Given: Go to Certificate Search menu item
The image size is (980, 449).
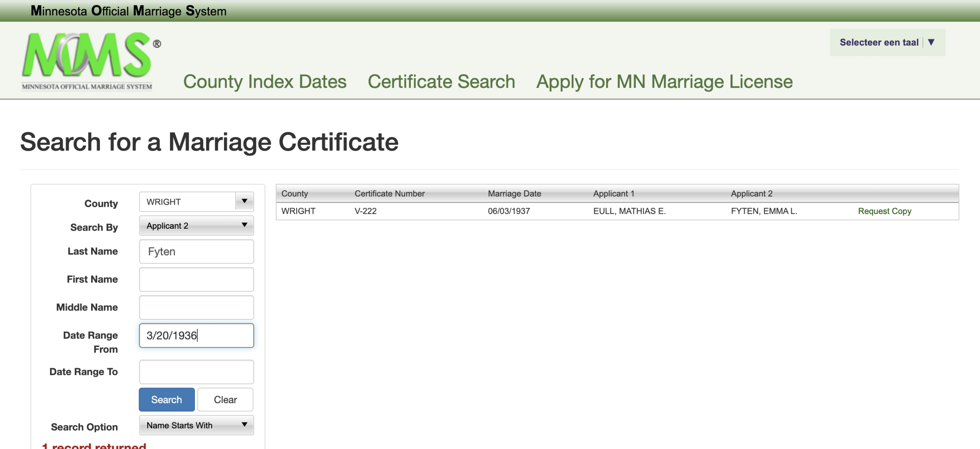Looking at the screenshot, I should pyautogui.click(x=441, y=81).
